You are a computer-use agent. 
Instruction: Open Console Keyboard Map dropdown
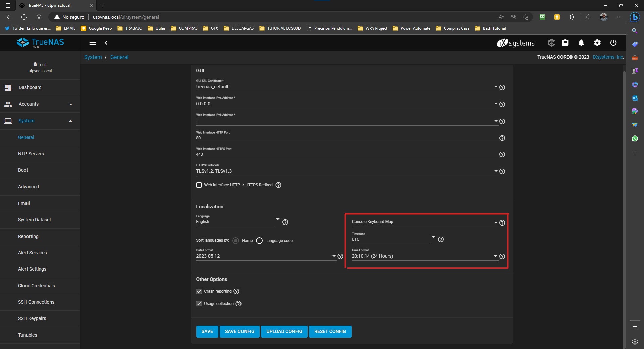tap(425, 222)
